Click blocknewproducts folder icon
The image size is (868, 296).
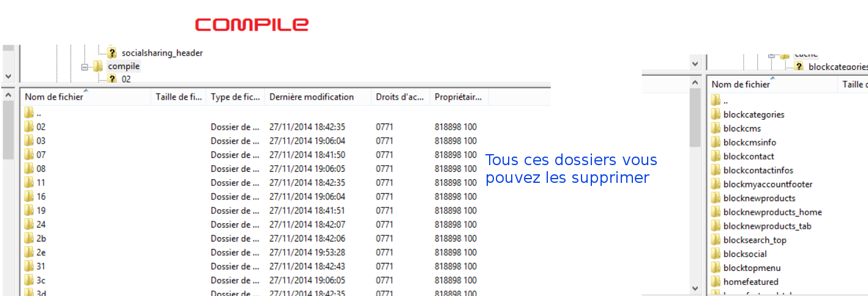click(716, 198)
